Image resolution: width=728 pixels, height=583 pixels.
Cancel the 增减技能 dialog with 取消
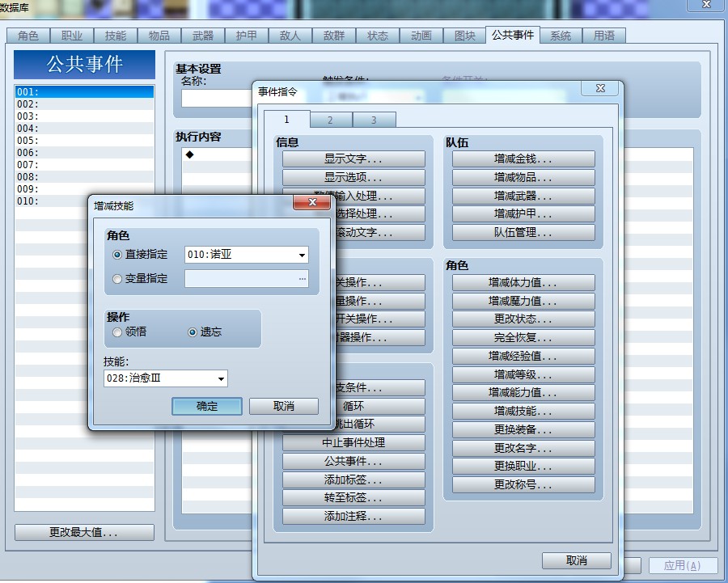tap(284, 406)
